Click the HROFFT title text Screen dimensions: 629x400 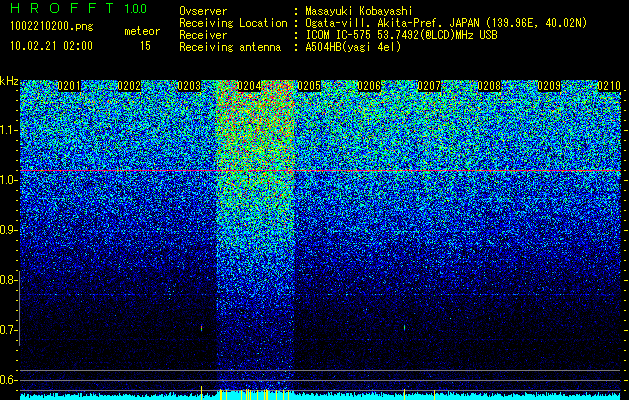point(62,8)
